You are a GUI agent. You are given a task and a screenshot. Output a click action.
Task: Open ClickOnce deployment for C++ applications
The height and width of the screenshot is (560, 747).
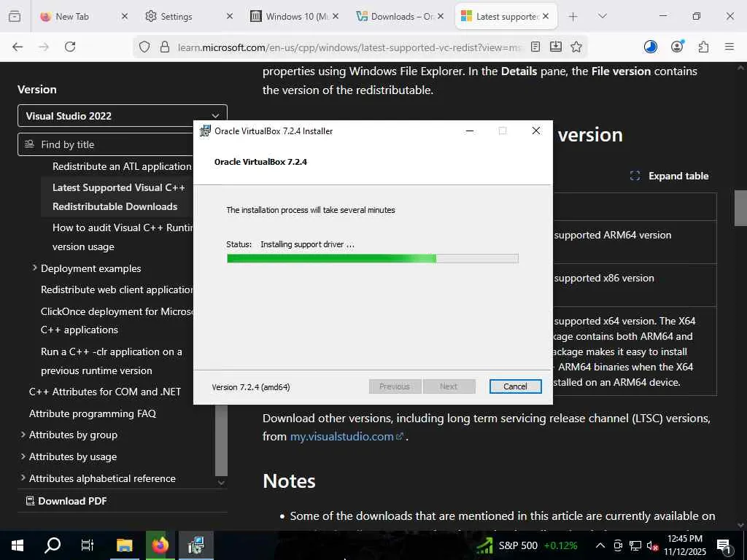pos(117,321)
